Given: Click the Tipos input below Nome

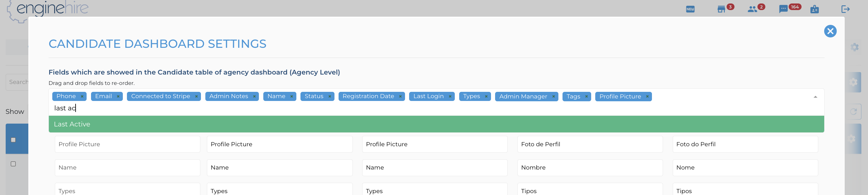Looking at the screenshot, I should point(745,189).
